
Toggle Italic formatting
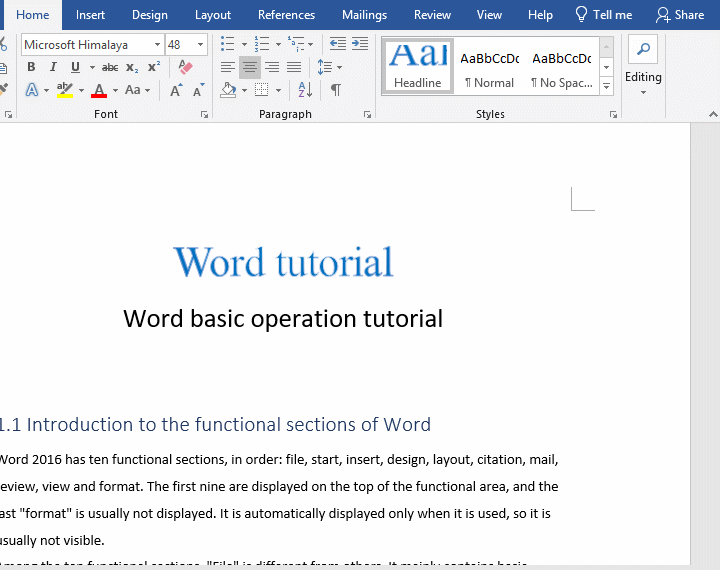coord(53,67)
